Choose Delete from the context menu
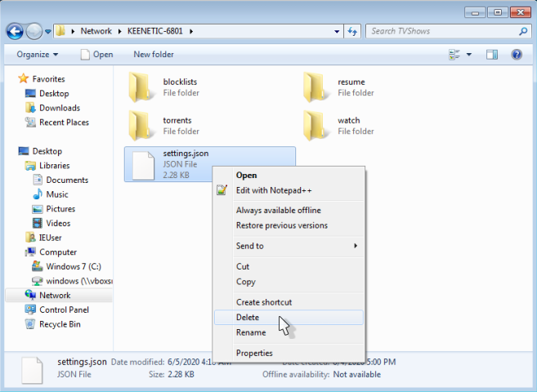 248,318
